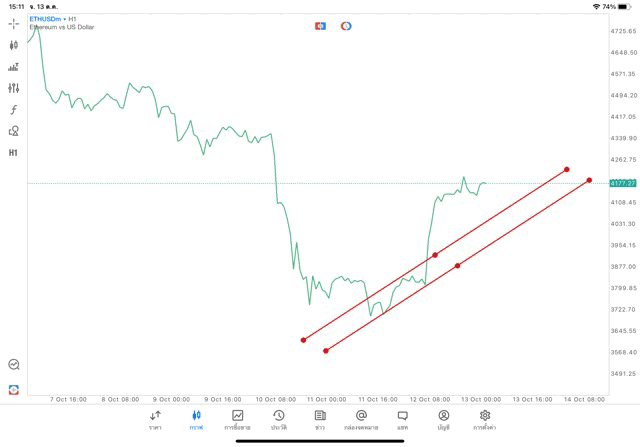Open the indicators list (f icon)
Screen dimensions: 640x447
(x=14, y=109)
